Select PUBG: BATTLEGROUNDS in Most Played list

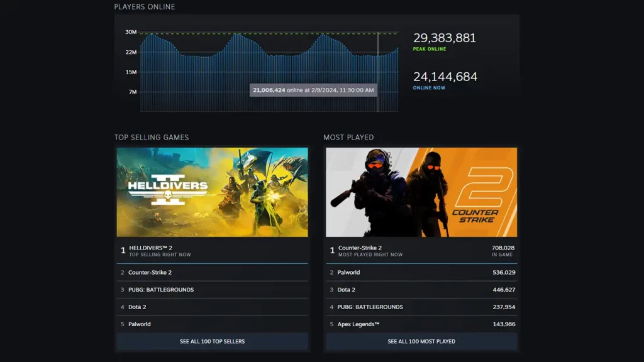[421, 307]
